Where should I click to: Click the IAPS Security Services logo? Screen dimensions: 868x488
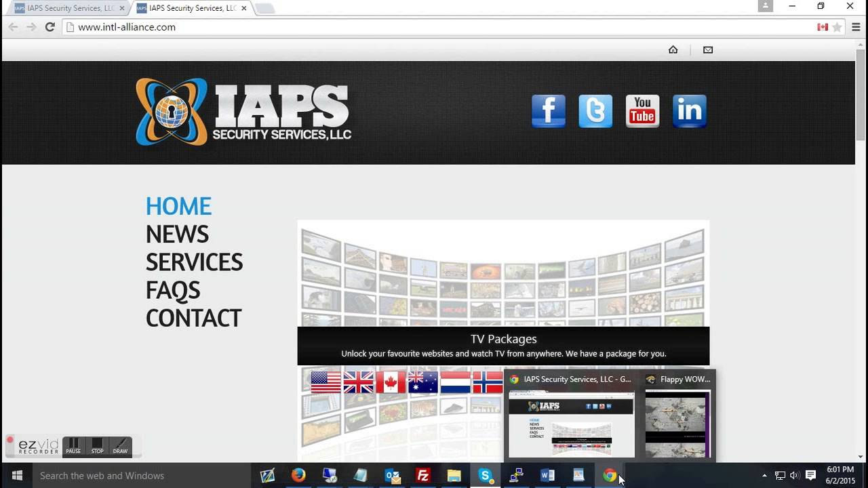tap(243, 112)
